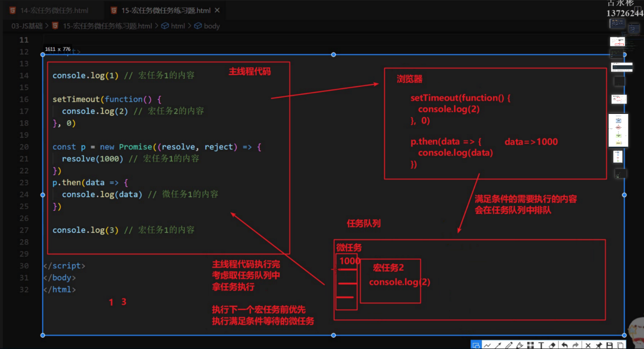The image size is (644, 349).
Task: Click the closing </html> tag line
Action: [59, 290]
